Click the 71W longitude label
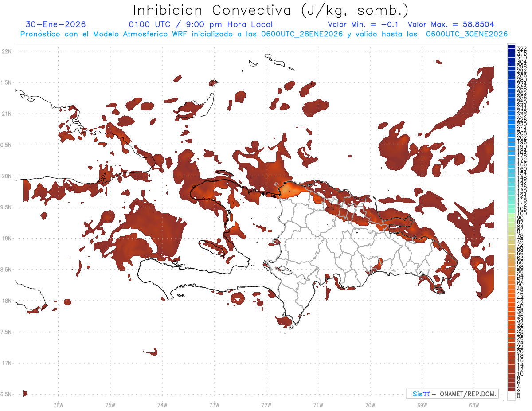The width and height of the screenshot is (532, 411). click(318, 405)
